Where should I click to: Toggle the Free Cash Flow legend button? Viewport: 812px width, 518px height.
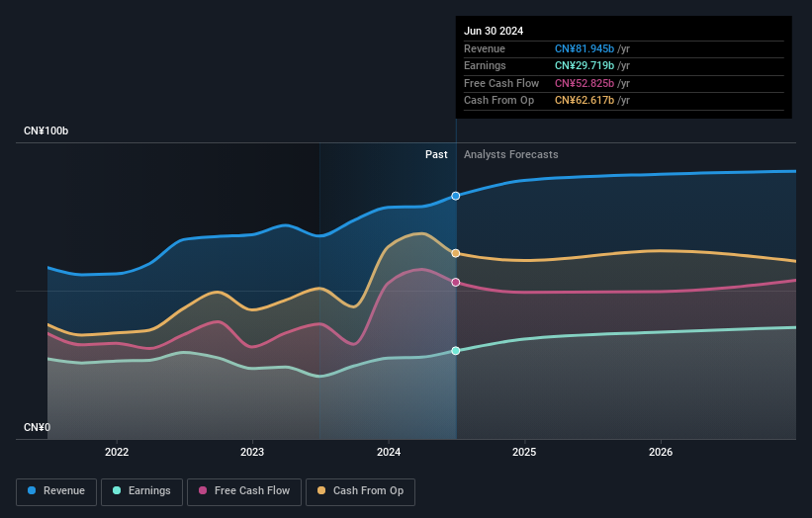(244, 491)
